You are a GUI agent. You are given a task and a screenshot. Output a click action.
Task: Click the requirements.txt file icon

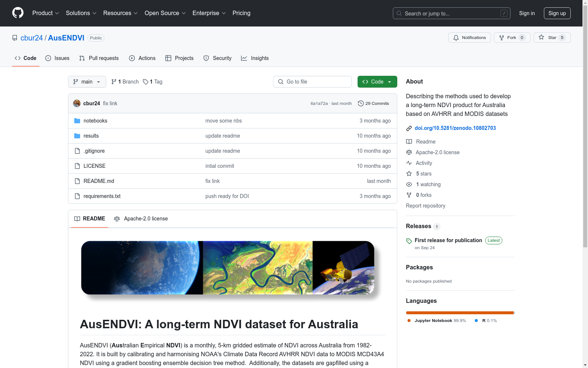click(x=77, y=196)
